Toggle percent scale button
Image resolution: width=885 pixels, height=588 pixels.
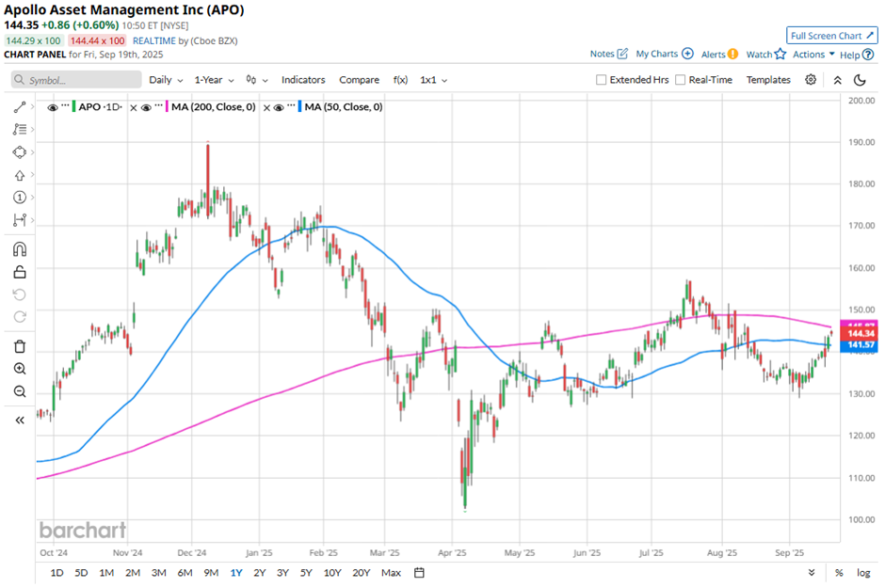(839, 573)
